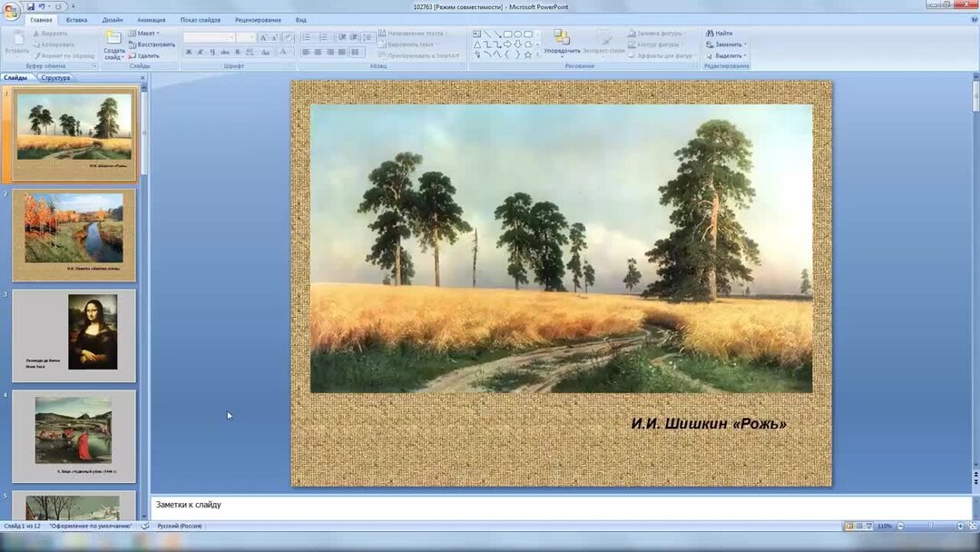Click the Заметки к слайду notes field
This screenshot has height=552, width=980.
click(x=561, y=508)
